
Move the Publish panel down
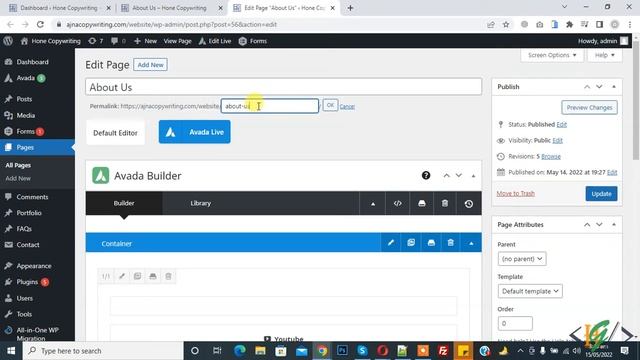coord(599,87)
